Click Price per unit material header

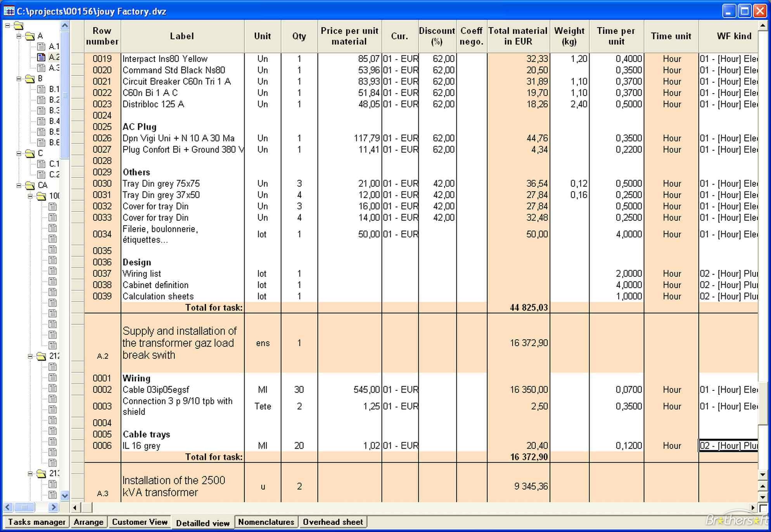tap(349, 36)
